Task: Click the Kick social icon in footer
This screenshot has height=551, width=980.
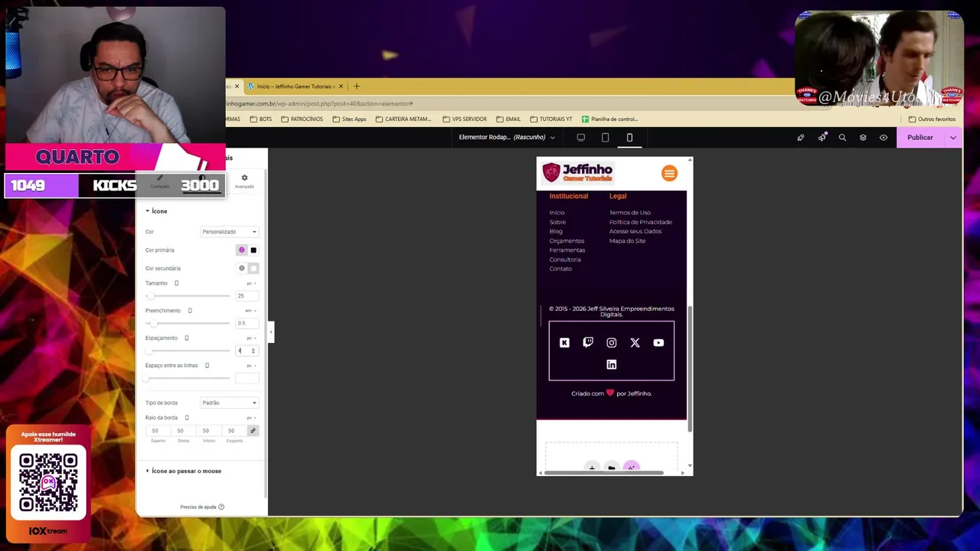Action: [x=564, y=343]
